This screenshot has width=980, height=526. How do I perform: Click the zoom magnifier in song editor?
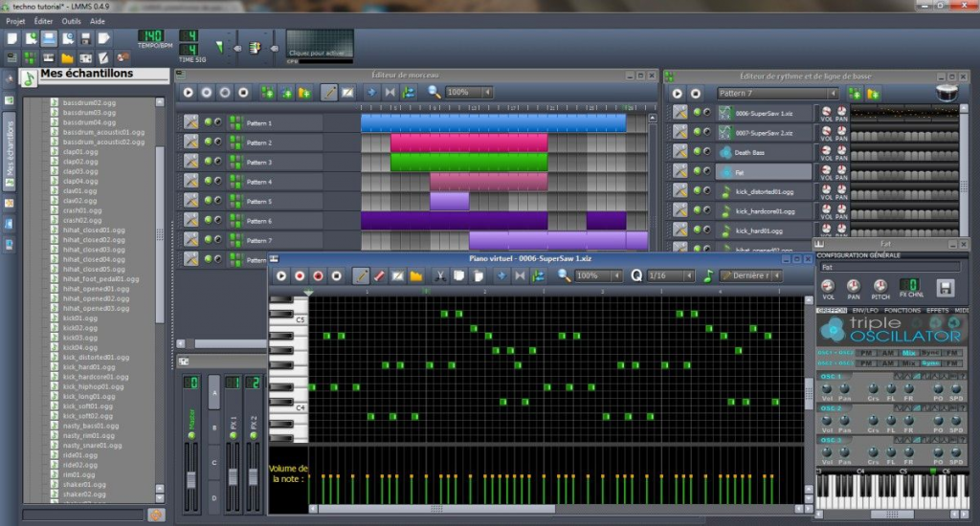434,93
